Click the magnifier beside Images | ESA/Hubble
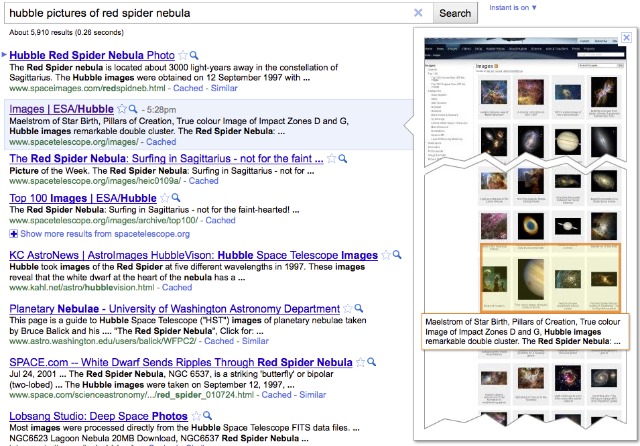This screenshot has width=640, height=446. (x=133, y=108)
